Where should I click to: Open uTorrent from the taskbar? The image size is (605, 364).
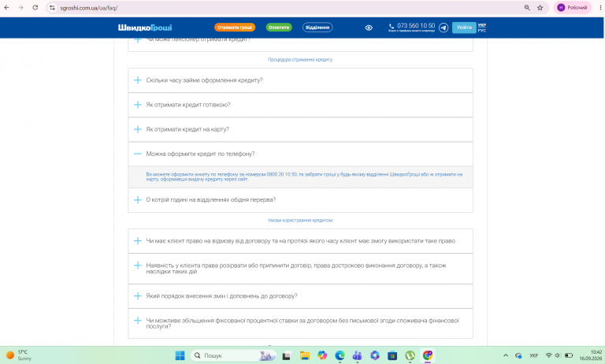(x=410, y=355)
